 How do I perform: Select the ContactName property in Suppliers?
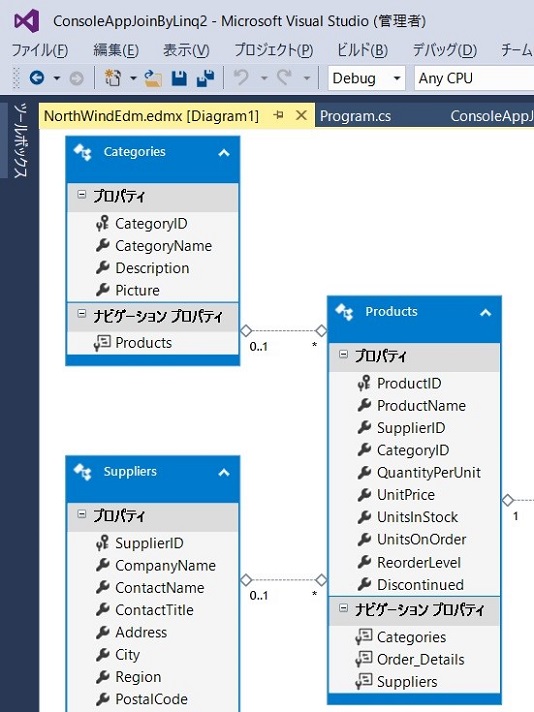point(159,588)
